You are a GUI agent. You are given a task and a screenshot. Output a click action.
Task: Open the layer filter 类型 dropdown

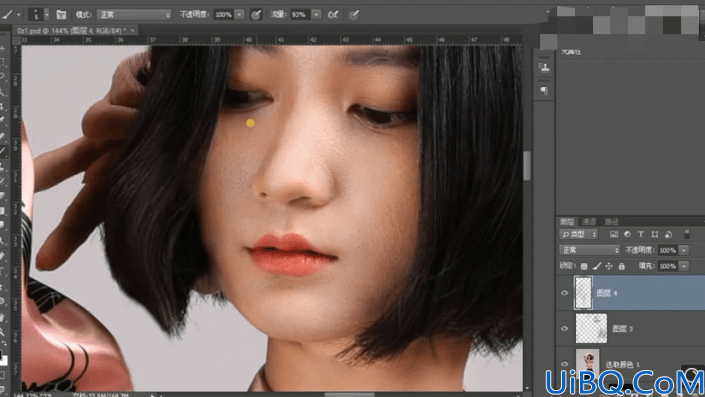point(578,234)
